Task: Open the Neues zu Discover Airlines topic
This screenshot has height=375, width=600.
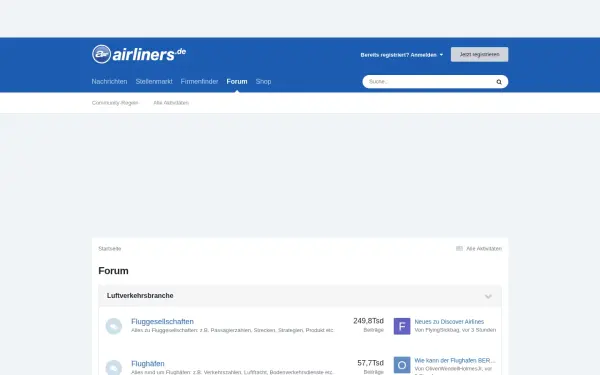Action: coord(449,322)
